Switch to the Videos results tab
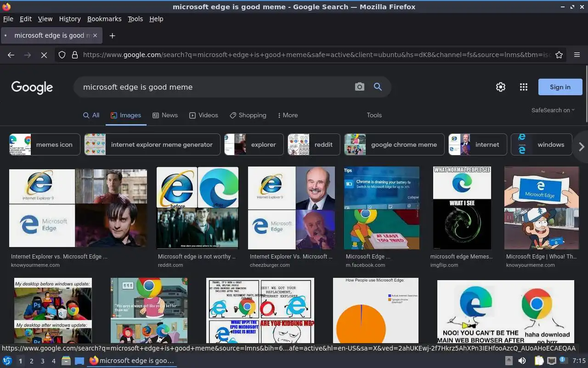 pyautogui.click(x=204, y=115)
